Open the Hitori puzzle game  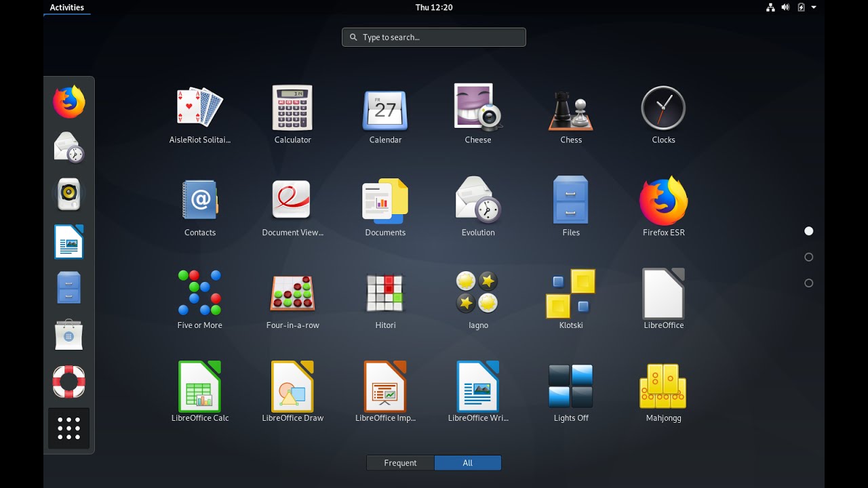(385, 293)
